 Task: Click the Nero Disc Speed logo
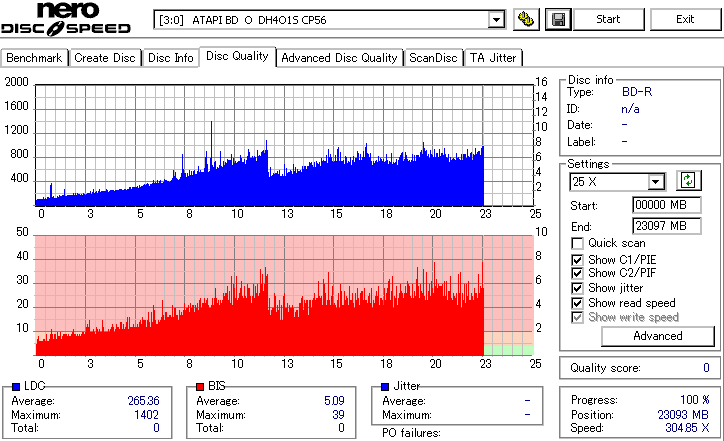pos(66,19)
